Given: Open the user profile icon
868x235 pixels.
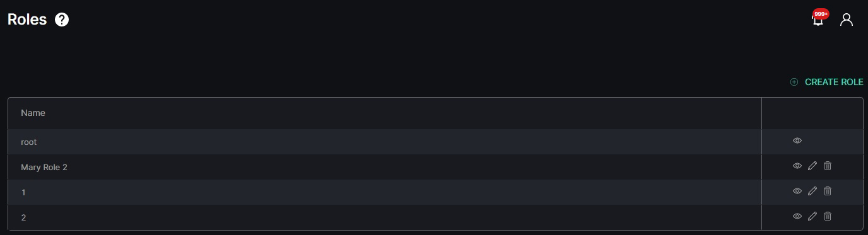Looking at the screenshot, I should (847, 20).
